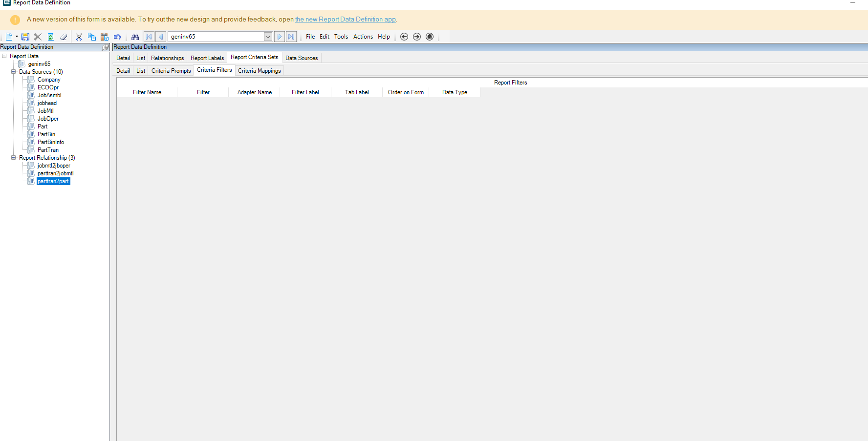
Task: Collapse the Report Relationship (3) node
Action: click(14, 158)
